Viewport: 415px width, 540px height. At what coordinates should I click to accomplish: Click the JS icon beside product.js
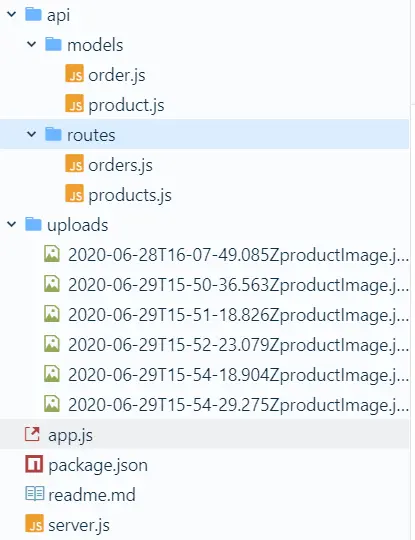(74, 103)
